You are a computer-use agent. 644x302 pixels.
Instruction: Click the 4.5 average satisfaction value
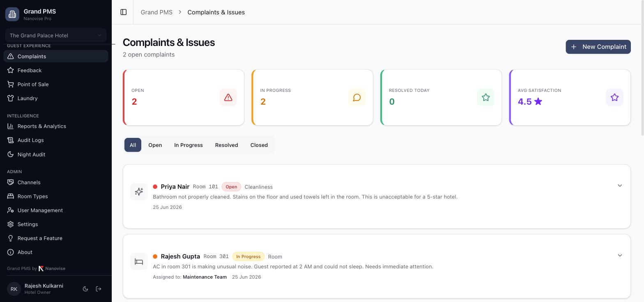pos(524,102)
